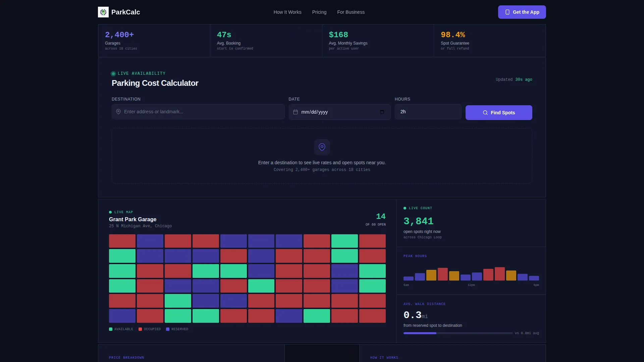Click the date field mm/dd/yyyy
Viewport: 644px width, 362px height.
339,112
